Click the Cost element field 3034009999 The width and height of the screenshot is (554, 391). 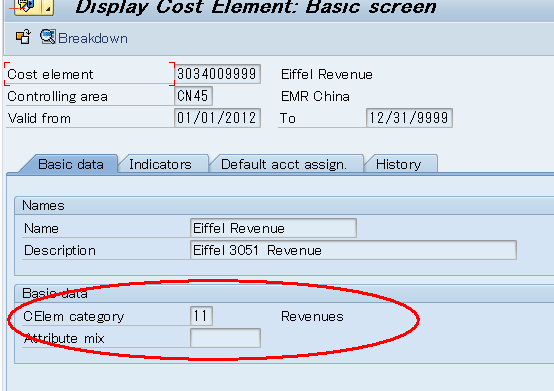point(218,74)
